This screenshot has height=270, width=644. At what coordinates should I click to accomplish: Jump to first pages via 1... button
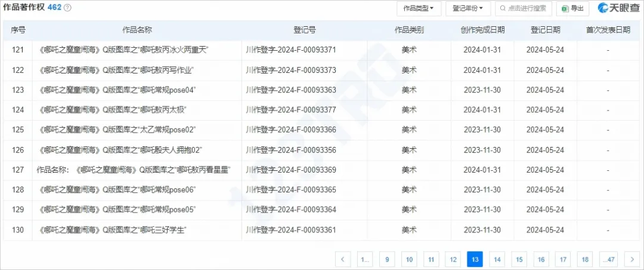point(365,260)
